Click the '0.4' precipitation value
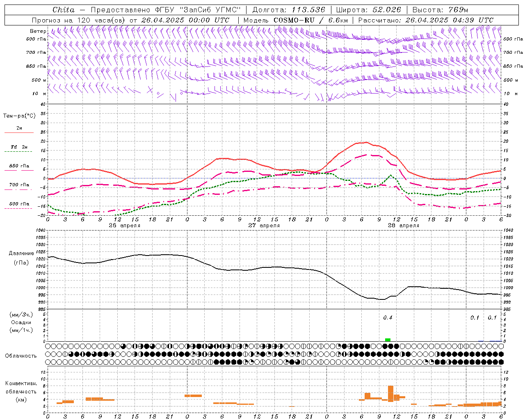The height and width of the screenshot is (420, 525). (388, 318)
